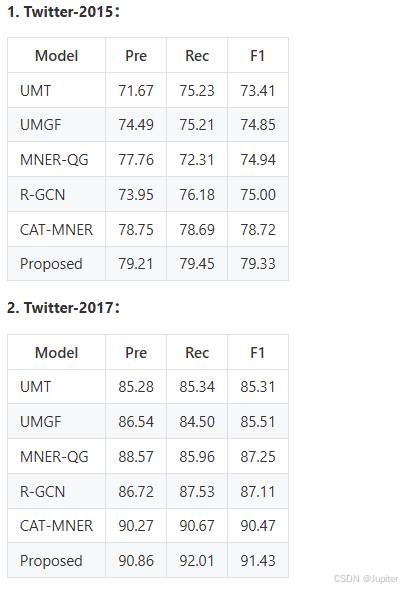Select the MNER-QG cell in the first table
Viewport: 403px width, 590px height.
point(54,160)
